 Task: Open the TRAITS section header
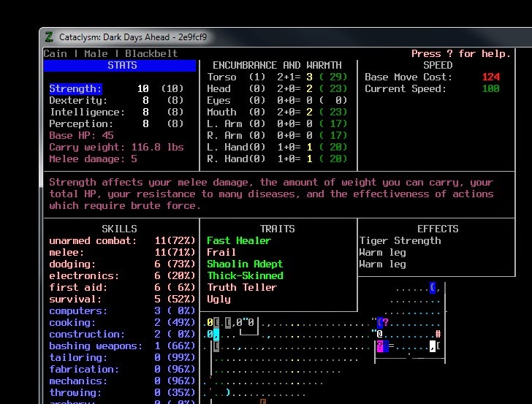pos(277,229)
